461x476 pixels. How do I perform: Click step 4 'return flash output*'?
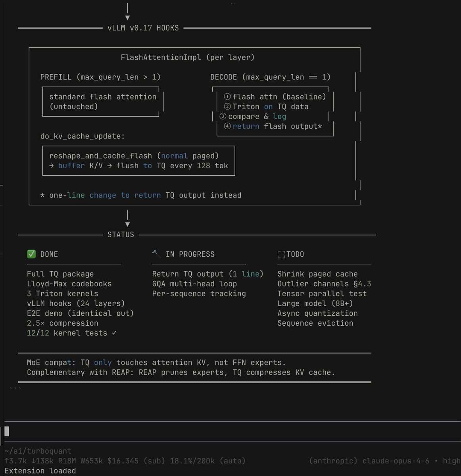[x=273, y=127]
